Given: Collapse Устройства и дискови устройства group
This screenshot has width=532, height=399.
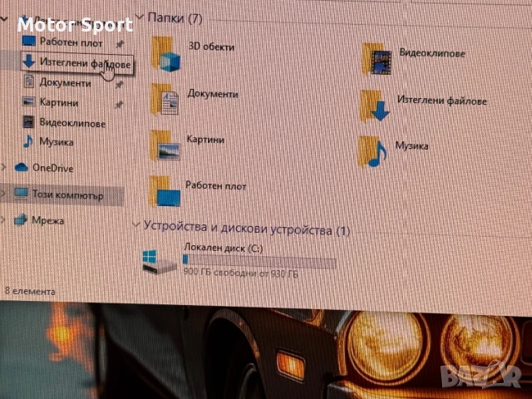Looking at the screenshot, I should point(136,224).
